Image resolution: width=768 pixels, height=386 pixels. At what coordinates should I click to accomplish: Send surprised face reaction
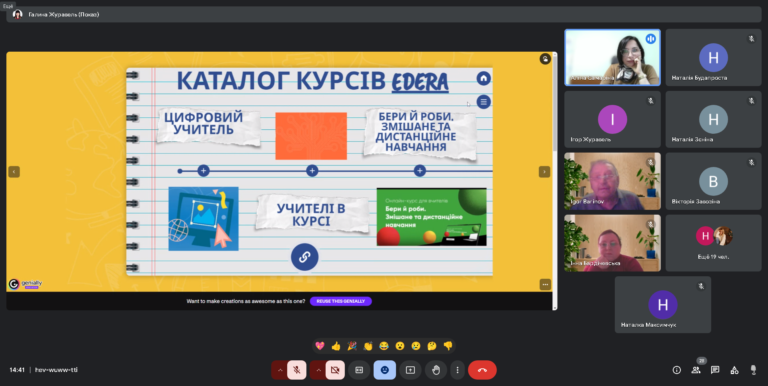coord(400,346)
